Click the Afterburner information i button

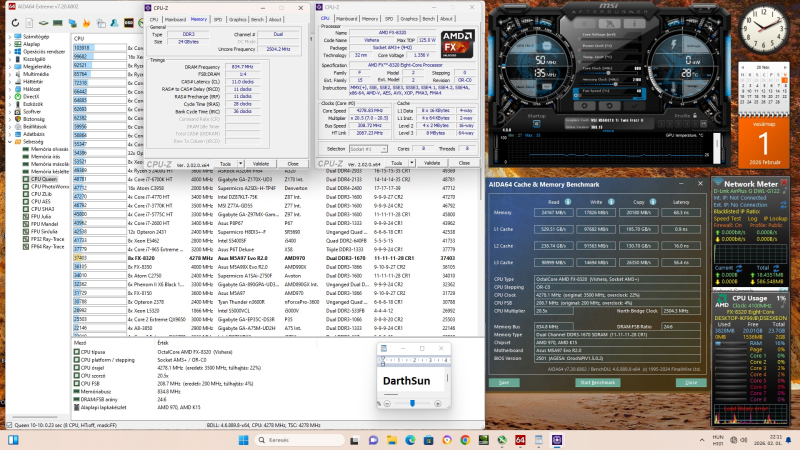(x=635, y=23)
